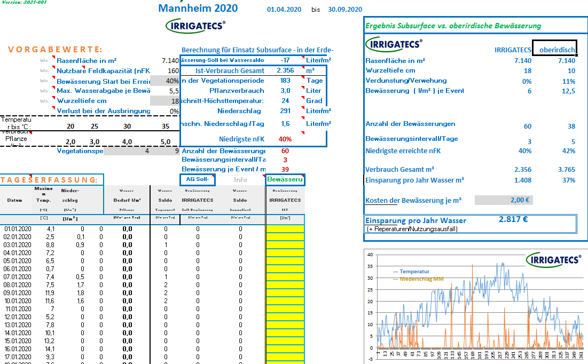
Task: Select temperature threshold cell 35
Action: pos(166,126)
